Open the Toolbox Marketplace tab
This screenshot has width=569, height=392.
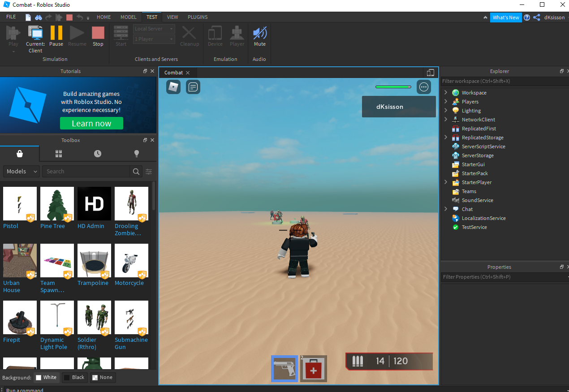(x=20, y=154)
